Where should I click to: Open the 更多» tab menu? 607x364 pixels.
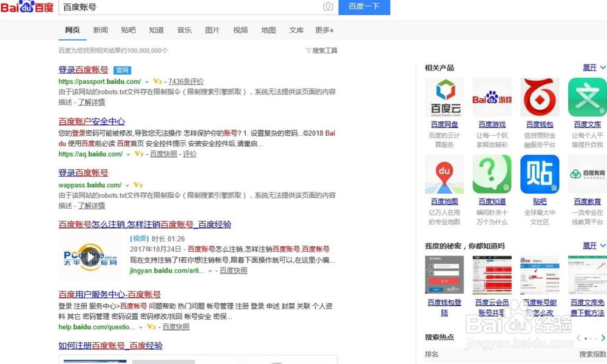click(x=324, y=30)
